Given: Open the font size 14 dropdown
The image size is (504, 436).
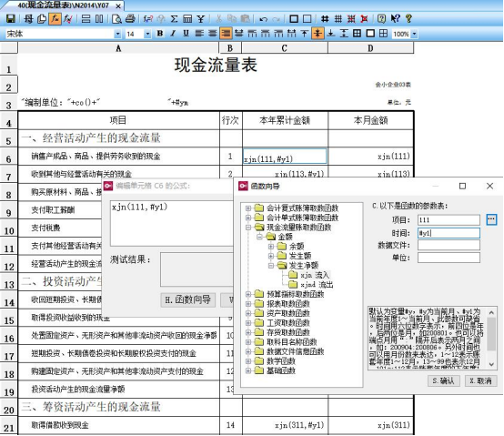Looking at the screenshot, I should tap(147, 34).
